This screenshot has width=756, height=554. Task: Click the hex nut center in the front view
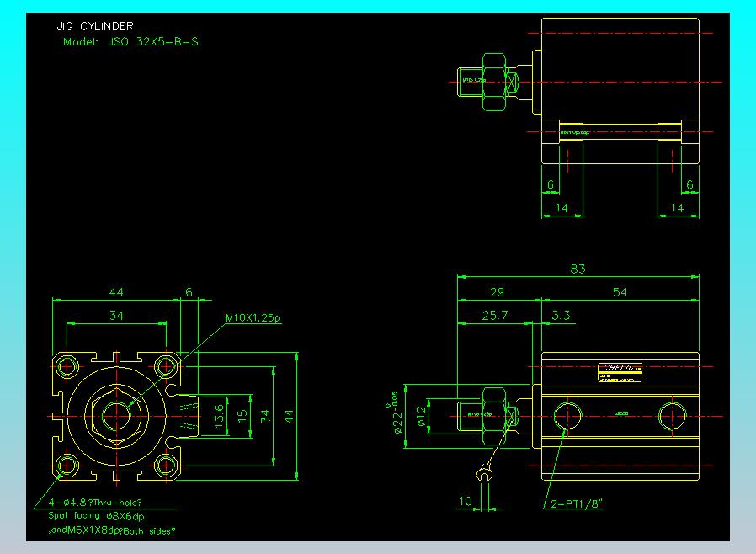(116, 416)
